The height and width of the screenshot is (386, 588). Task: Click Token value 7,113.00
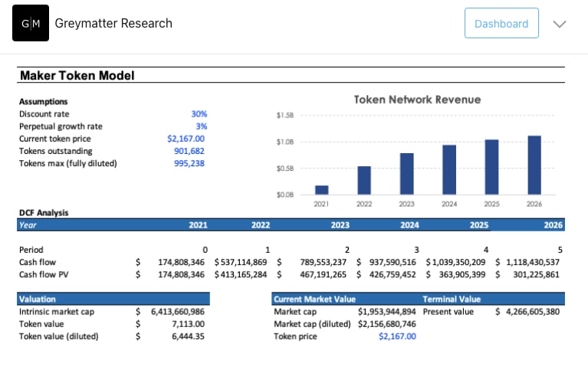click(x=189, y=324)
